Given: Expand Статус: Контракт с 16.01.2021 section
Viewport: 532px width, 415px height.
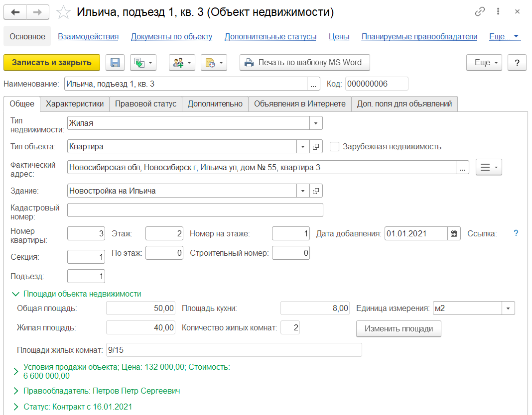Looking at the screenshot, I should click(15, 407).
